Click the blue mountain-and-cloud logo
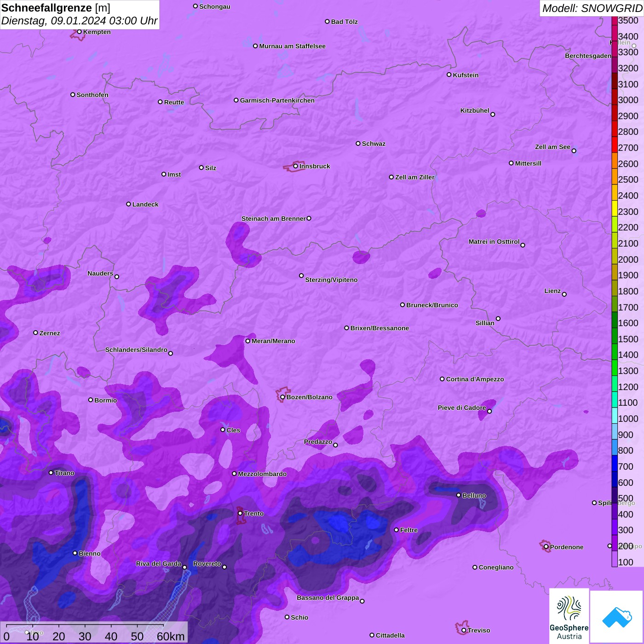 (616, 617)
